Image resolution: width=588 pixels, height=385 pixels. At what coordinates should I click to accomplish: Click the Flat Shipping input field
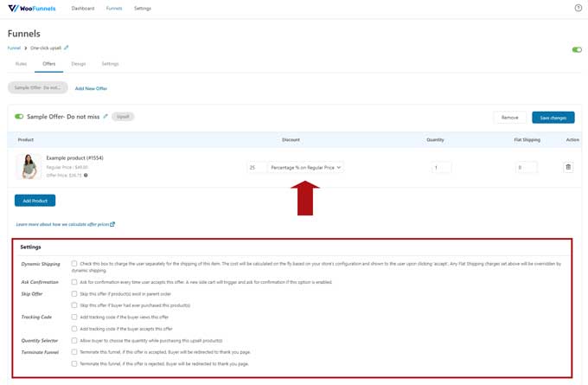(x=526, y=167)
